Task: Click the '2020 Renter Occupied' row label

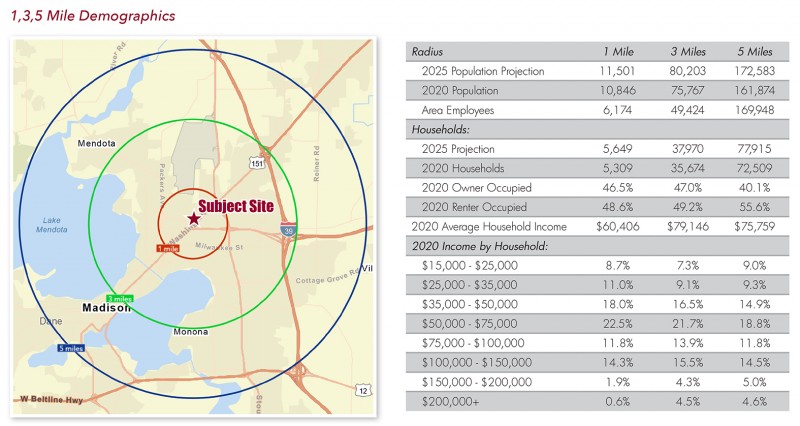Action: [474, 207]
